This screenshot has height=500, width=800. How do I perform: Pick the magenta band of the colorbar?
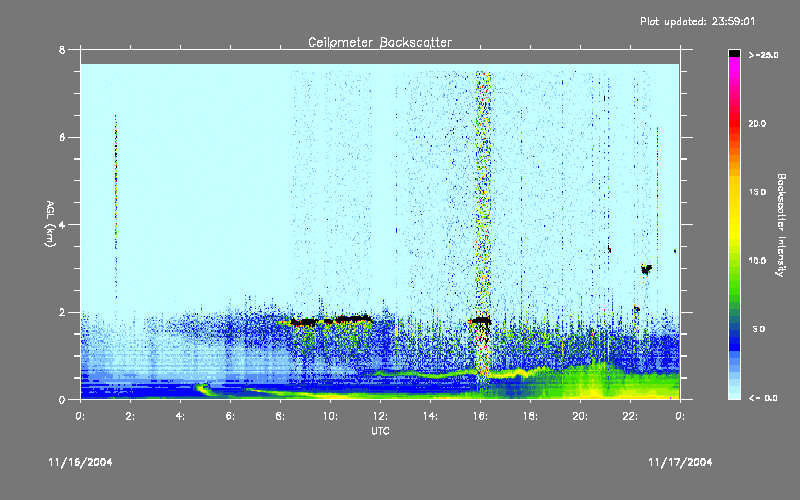tap(734, 66)
